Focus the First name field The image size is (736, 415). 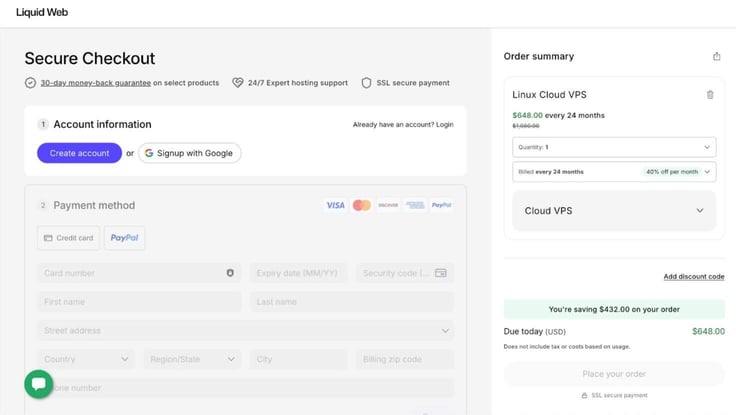[x=139, y=302]
